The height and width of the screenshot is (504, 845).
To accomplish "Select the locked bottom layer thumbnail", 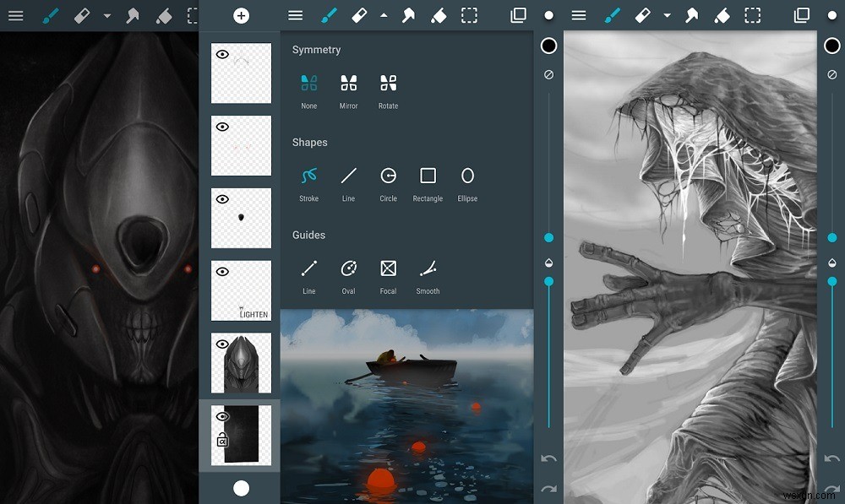I will tap(245, 435).
